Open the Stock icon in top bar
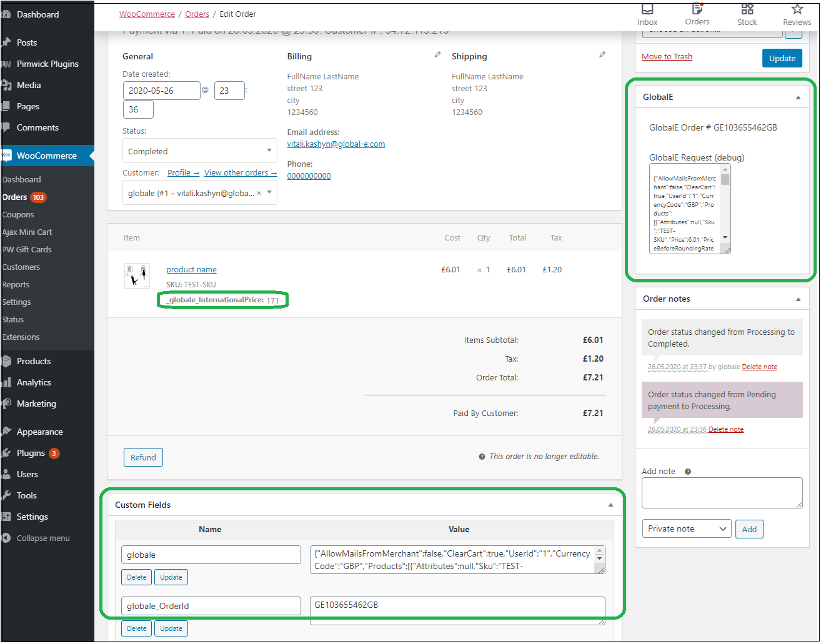Screen dimensions: 821x644 pyautogui.click(x=747, y=9)
